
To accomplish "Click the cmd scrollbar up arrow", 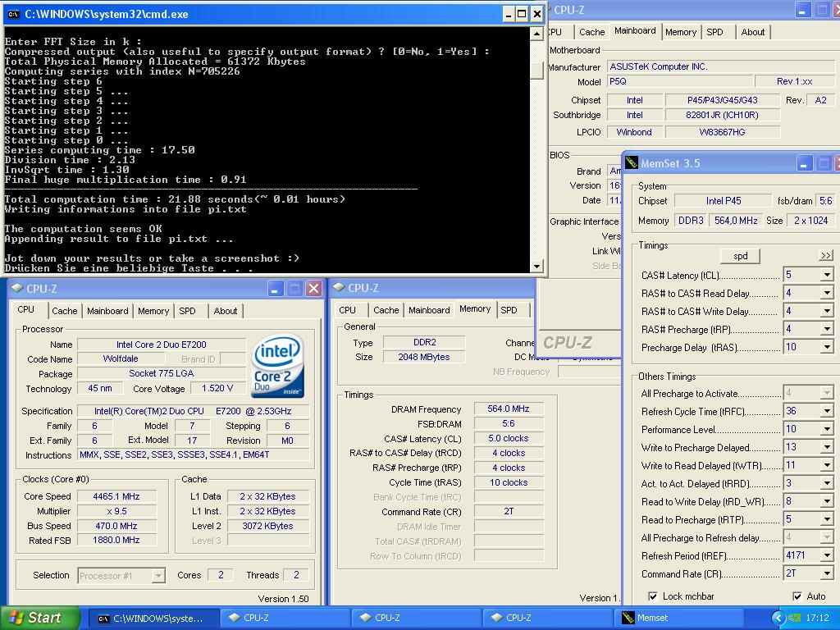I will point(536,34).
